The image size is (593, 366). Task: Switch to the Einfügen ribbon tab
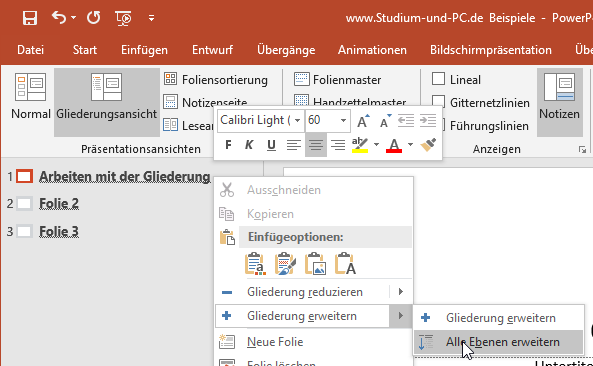(x=144, y=50)
